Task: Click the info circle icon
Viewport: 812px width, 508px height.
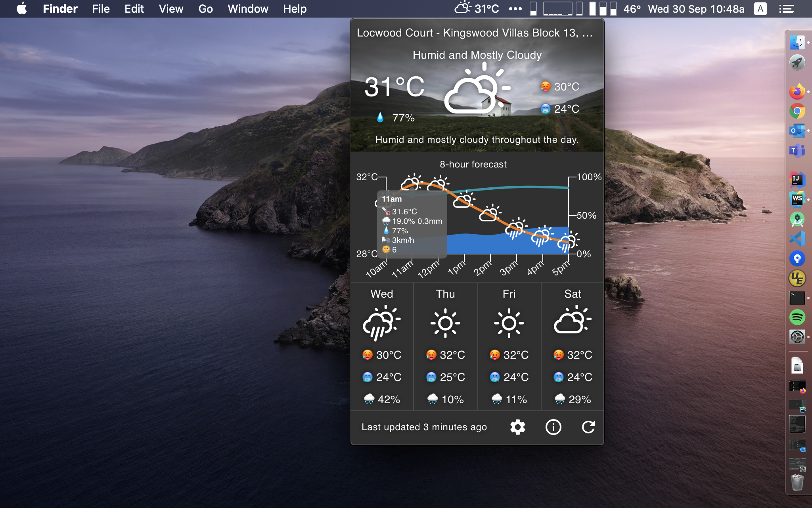Action: 553,427
